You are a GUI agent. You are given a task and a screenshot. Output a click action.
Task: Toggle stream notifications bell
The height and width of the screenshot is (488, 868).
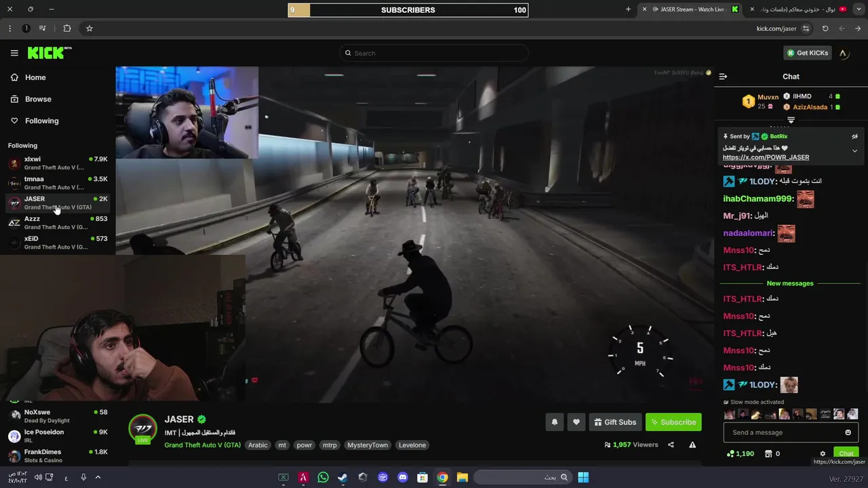[x=554, y=422]
